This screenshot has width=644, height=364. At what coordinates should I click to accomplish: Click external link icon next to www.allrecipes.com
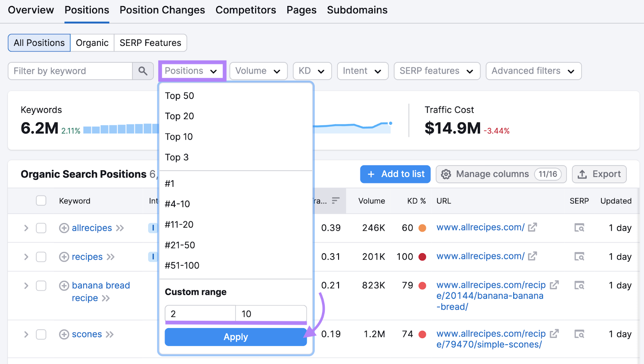point(532,227)
